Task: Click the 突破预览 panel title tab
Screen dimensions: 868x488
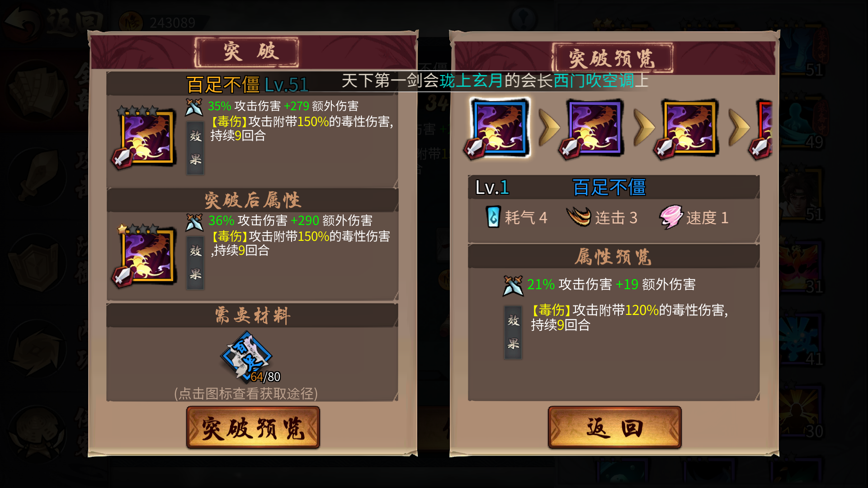Action: [612, 58]
